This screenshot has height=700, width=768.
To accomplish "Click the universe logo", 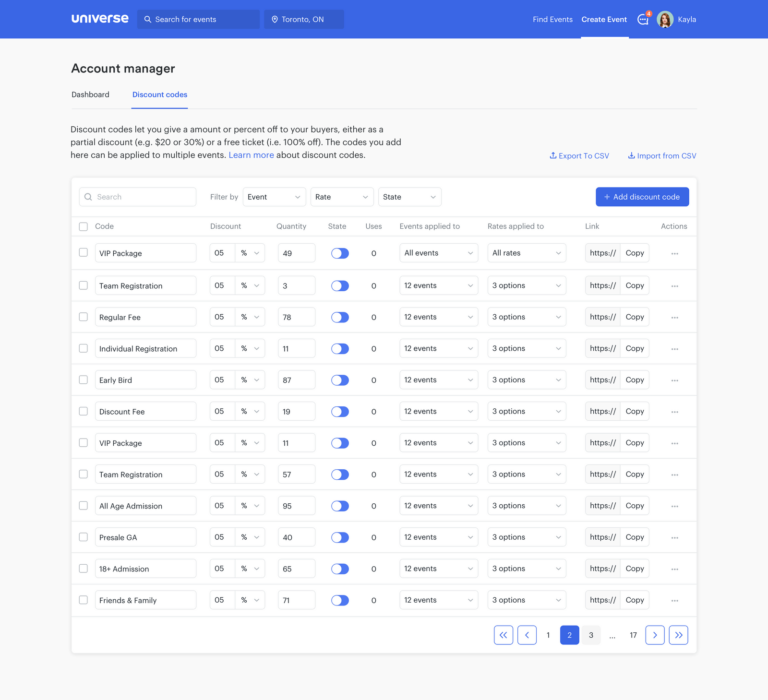I will pyautogui.click(x=99, y=19).
